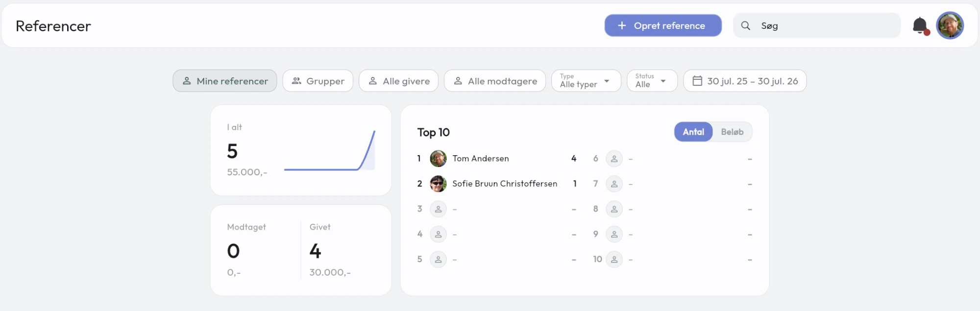Open the notifications bell
980x311 pixels.
[920, 25]
